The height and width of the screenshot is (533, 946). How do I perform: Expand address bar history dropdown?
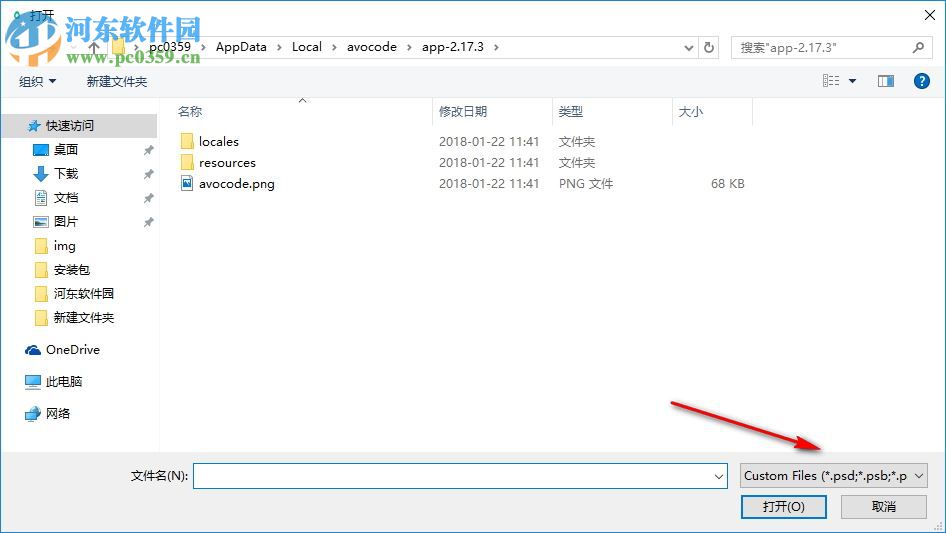[688, 48]
